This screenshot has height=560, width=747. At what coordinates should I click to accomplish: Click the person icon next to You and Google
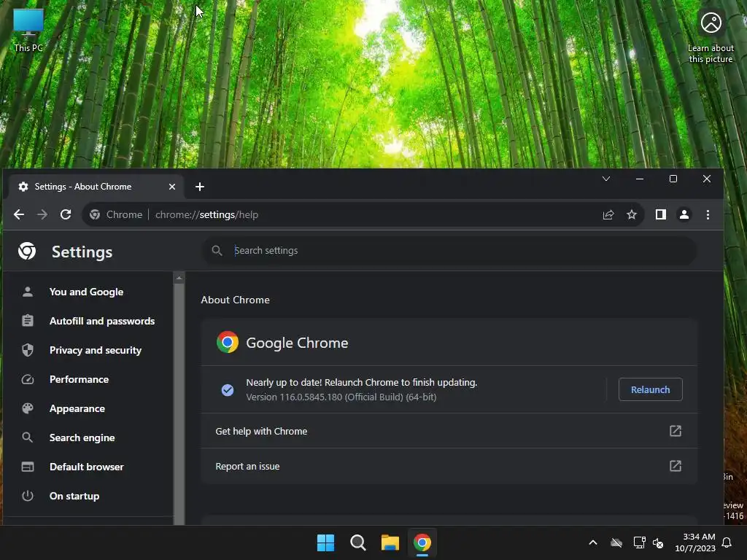coord(28,292)
